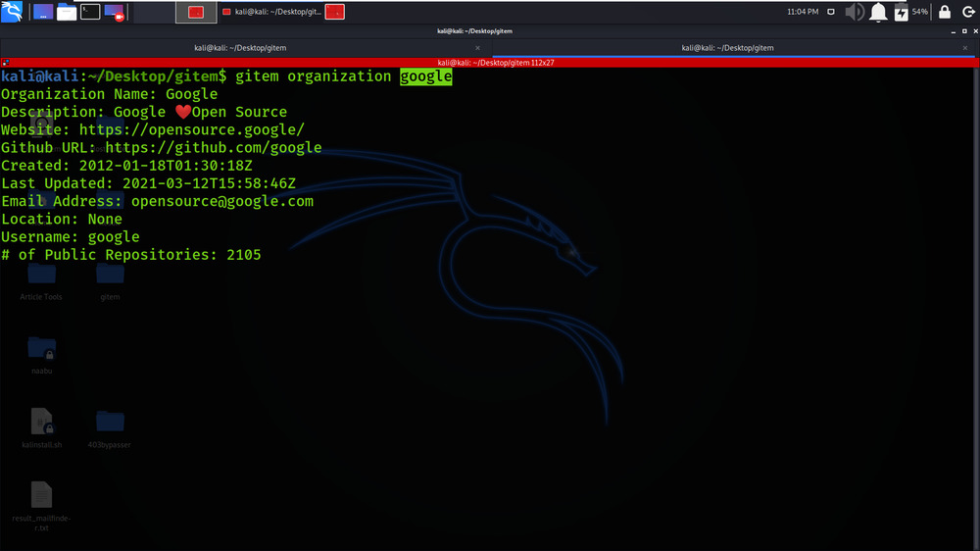Click the small display tray icon

(x=831, y=12)
